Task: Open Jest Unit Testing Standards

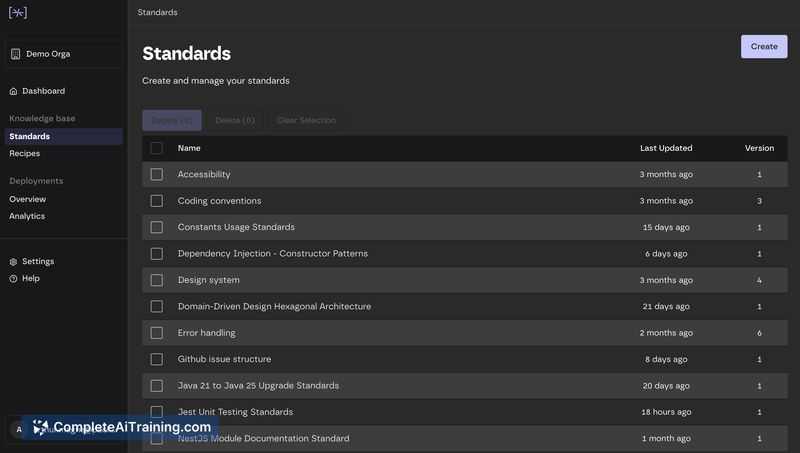Action: (235, 412)
